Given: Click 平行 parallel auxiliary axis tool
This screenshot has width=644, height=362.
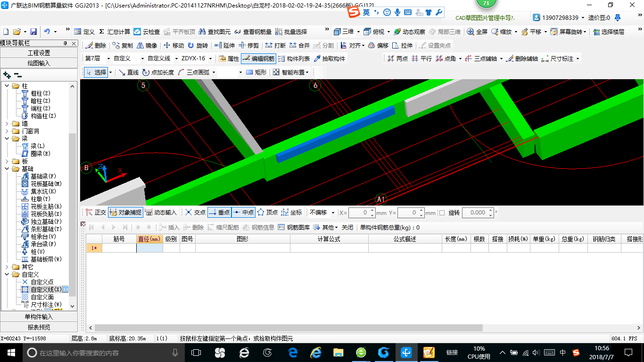Looking at the screenshot, I should tap(421, 58).
